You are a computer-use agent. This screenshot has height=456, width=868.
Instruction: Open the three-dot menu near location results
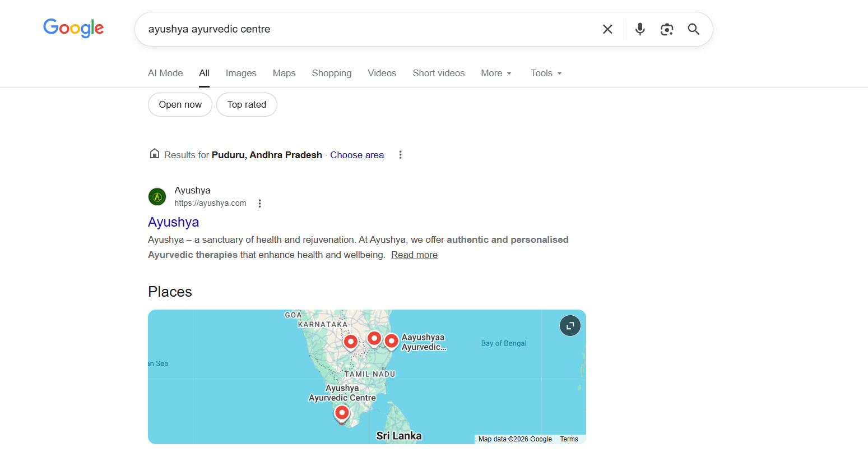click(400, 155)
